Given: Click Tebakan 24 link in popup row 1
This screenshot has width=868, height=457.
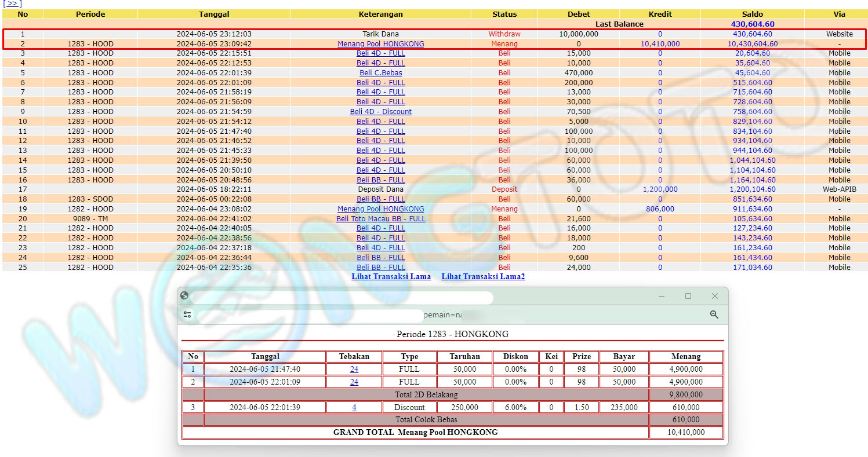Looking at the screenshot, I should pos(354,370).
